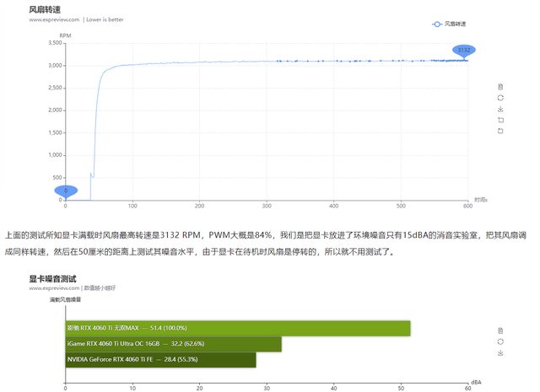Click zoom reset icon on fan speed chart

(500, 131)
